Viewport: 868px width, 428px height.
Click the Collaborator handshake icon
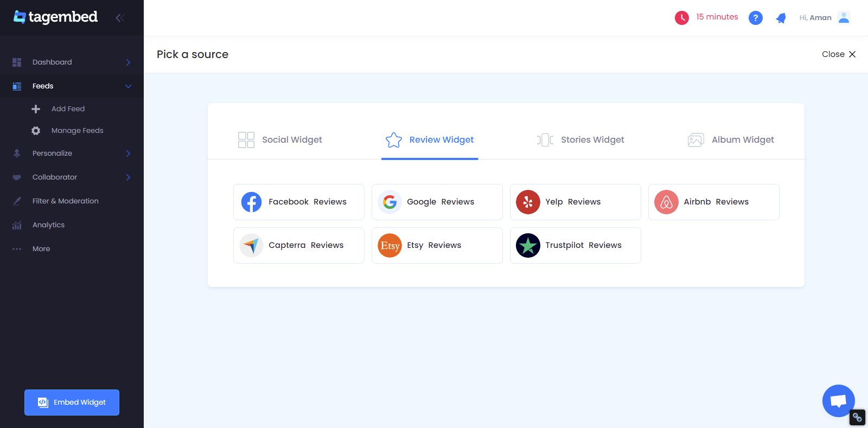tap(17, 177)
